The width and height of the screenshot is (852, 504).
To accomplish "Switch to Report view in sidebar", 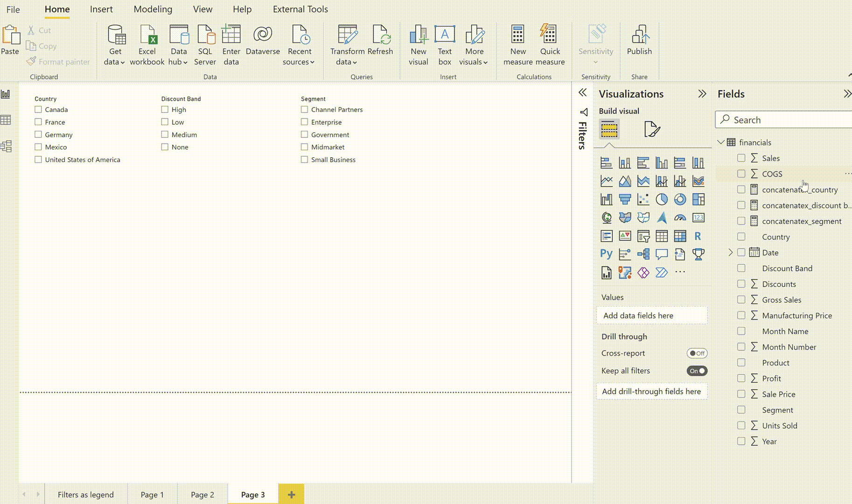I will click(x=6, y=94).
